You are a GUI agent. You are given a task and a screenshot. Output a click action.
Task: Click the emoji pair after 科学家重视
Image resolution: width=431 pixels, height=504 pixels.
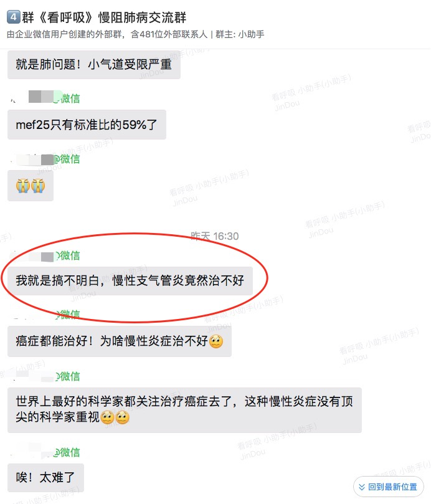coord(115,417)
